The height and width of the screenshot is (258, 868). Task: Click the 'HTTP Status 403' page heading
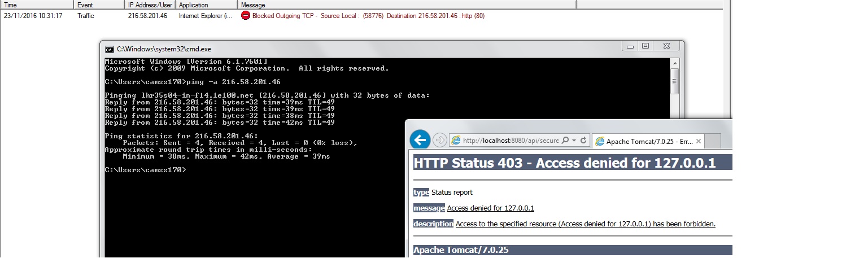[x=565, y=163]
